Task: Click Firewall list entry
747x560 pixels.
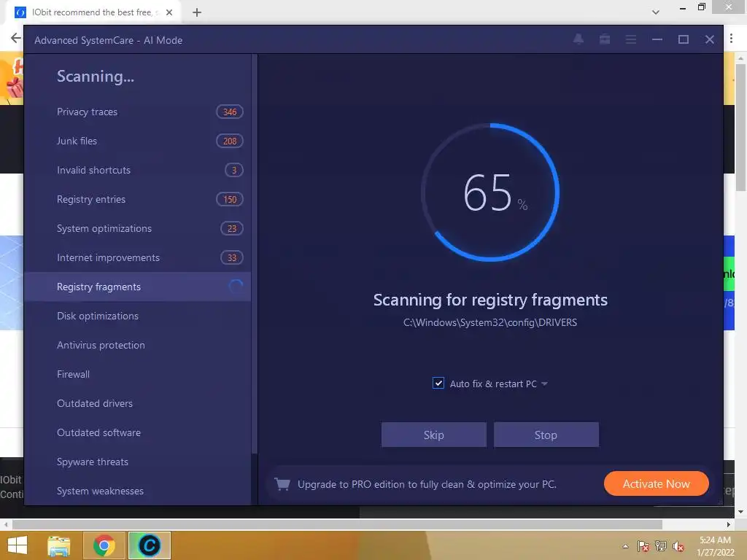Action: point(137,374)
